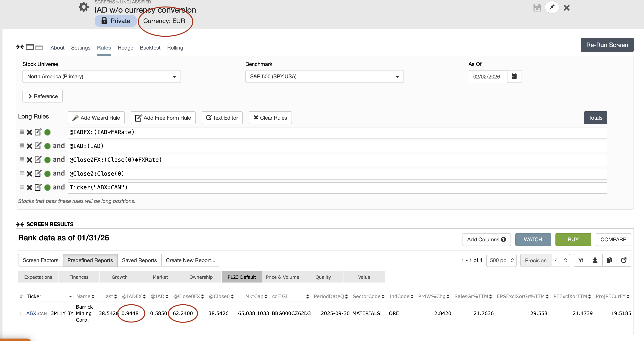Click the save screen floppy icon
The width and height of the screenshot is (644, 341).
[x=537, y=8]
